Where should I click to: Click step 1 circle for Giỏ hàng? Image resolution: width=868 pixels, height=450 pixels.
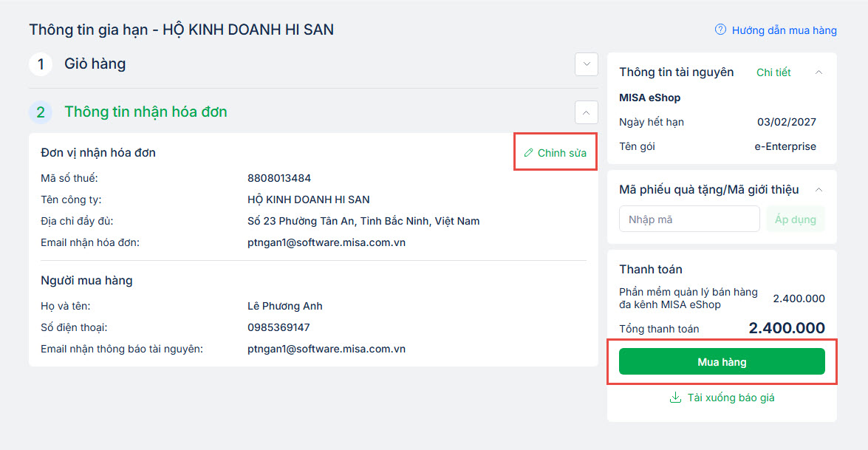click(41, 64)
